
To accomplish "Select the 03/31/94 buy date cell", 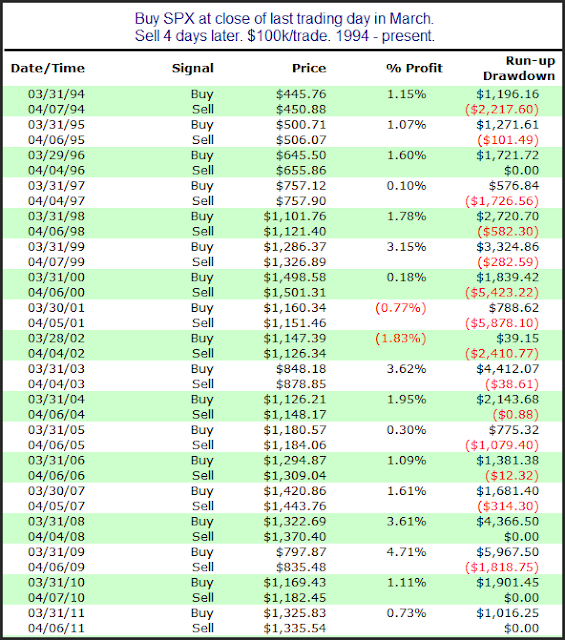I will (x=56, y=94).
